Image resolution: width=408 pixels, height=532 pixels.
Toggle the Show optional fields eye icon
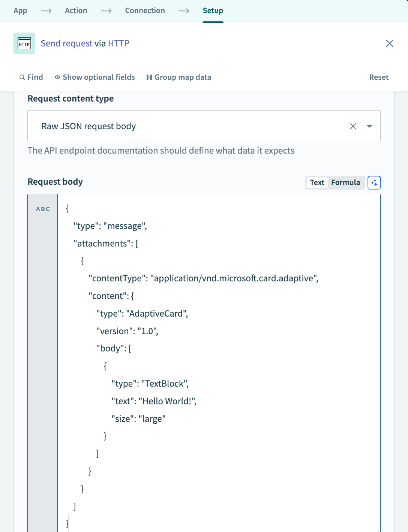tap(57, 77)
